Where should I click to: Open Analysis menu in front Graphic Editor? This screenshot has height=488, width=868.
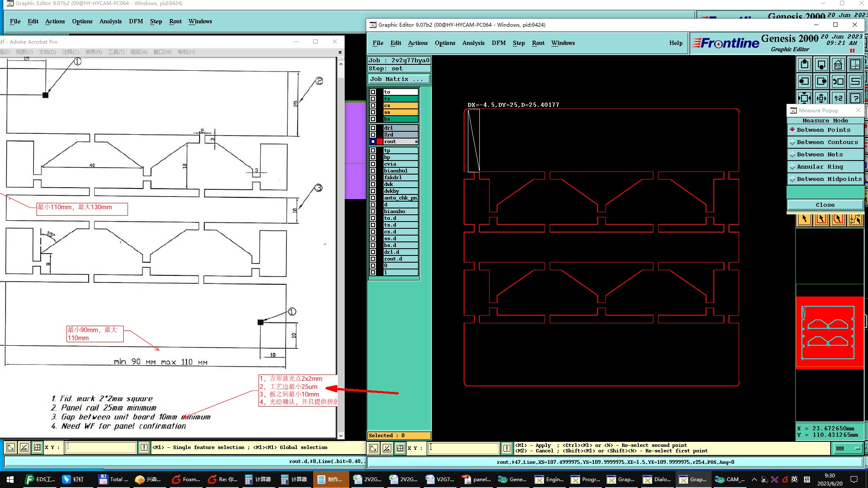pyautogui.click(x=473, y=43)
